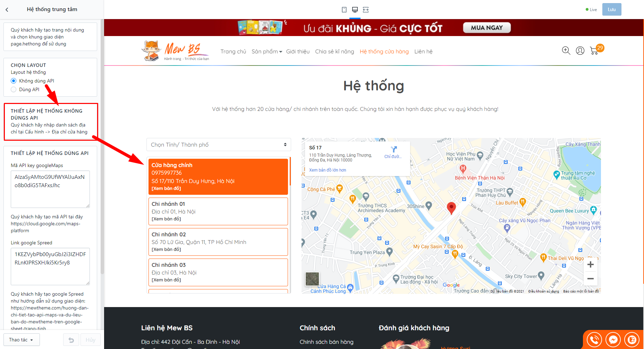Open the search magnifier icon

pyautogui.click(x=566, y=51)
